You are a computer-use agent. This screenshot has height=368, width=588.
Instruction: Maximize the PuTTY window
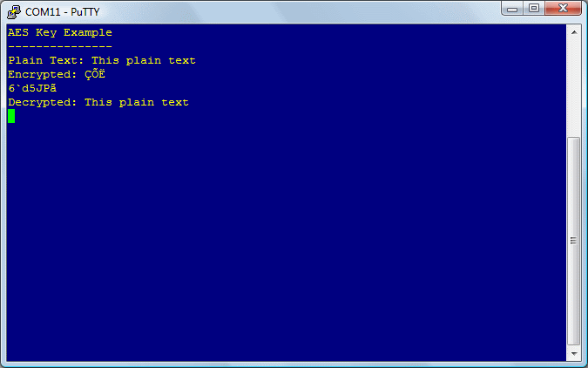[x=534, y=8]
